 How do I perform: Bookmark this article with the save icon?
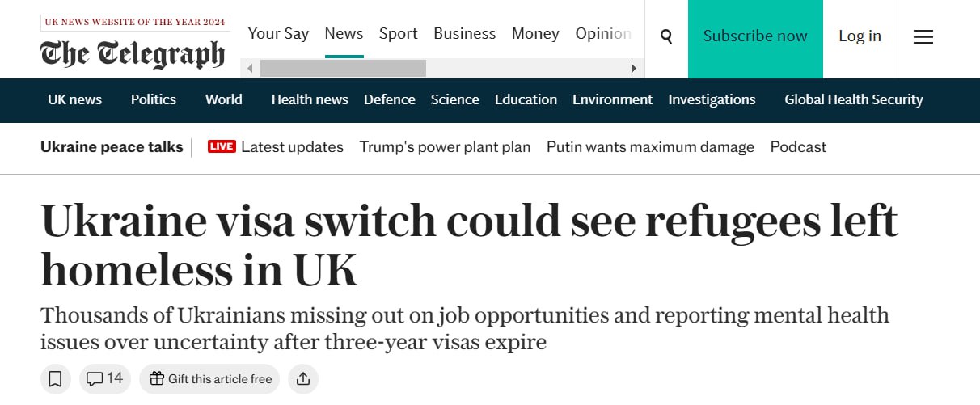click(x=55, y=378)
